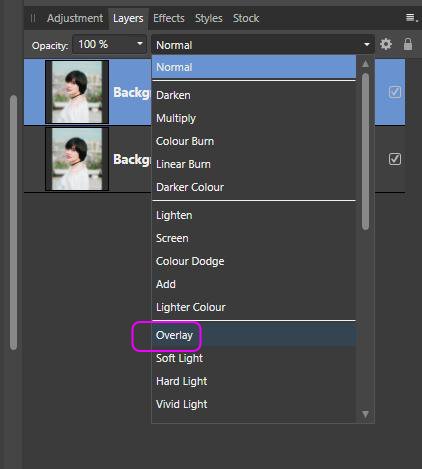The height and width of the screenshot is (469, 422).
Task: Click the blend list scroll up arrow
Action: [x=365, y=64]
